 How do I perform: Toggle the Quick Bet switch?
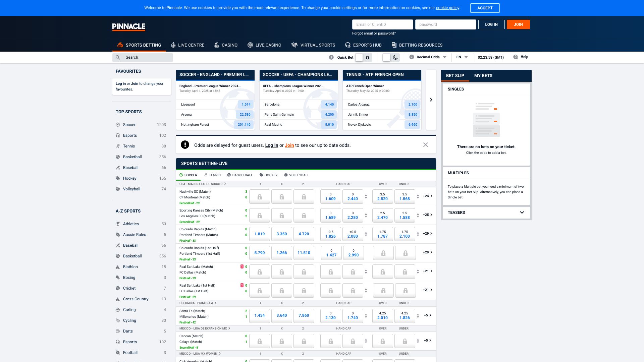(x=363, y=57)
